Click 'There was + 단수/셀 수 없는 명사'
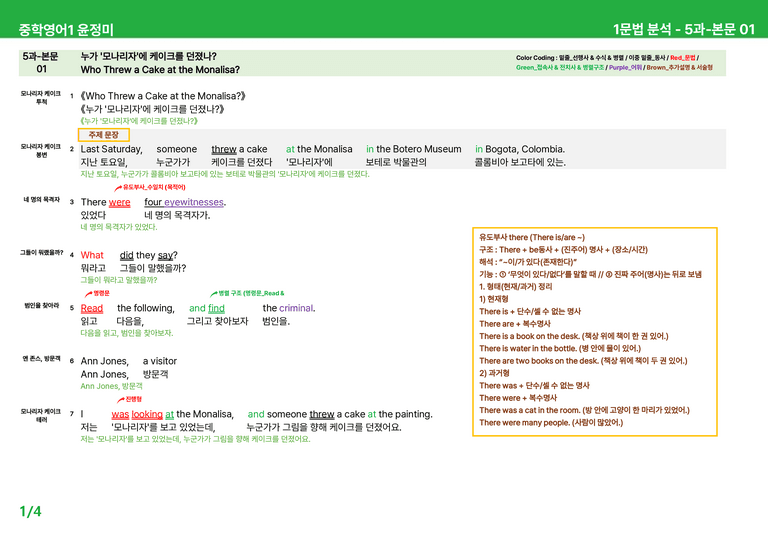Image resolution: width=768 pixels, height=543 pixels. tap(534, 385)
